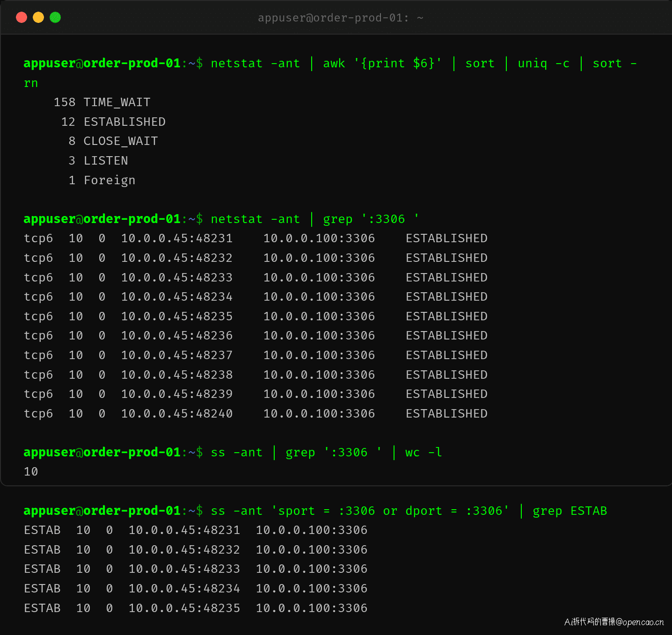Click the tcp6 row with port 48233

(256, 277)
